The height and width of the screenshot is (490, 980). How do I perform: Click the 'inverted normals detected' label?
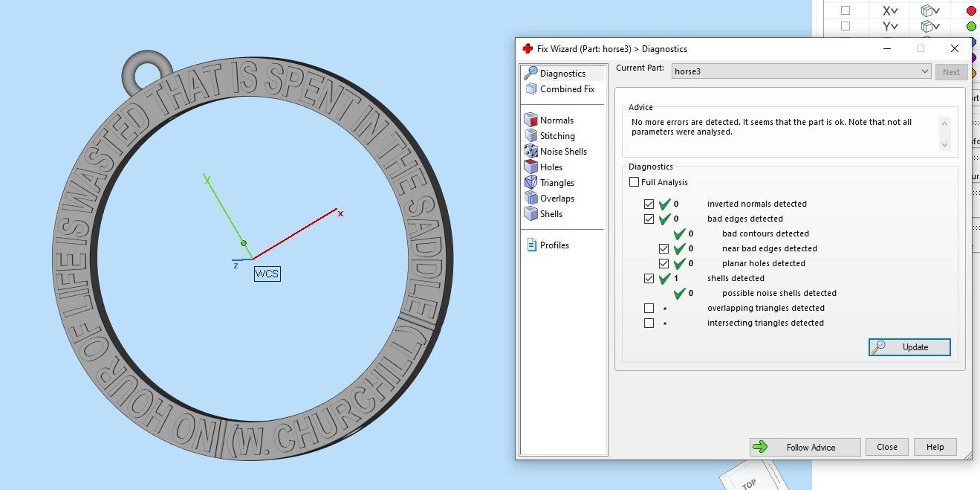[x=757, y=204]
